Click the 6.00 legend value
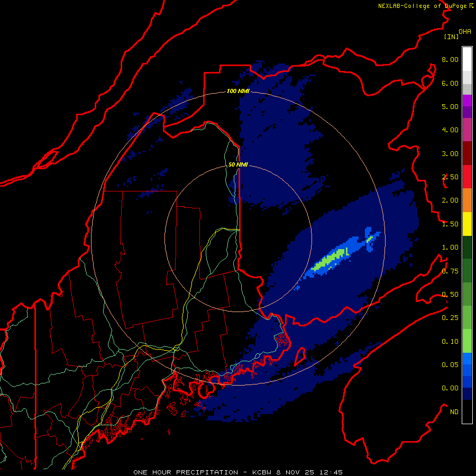Image resolution: width=476 pixels, height=476 pixels. (x=450, y=83)
